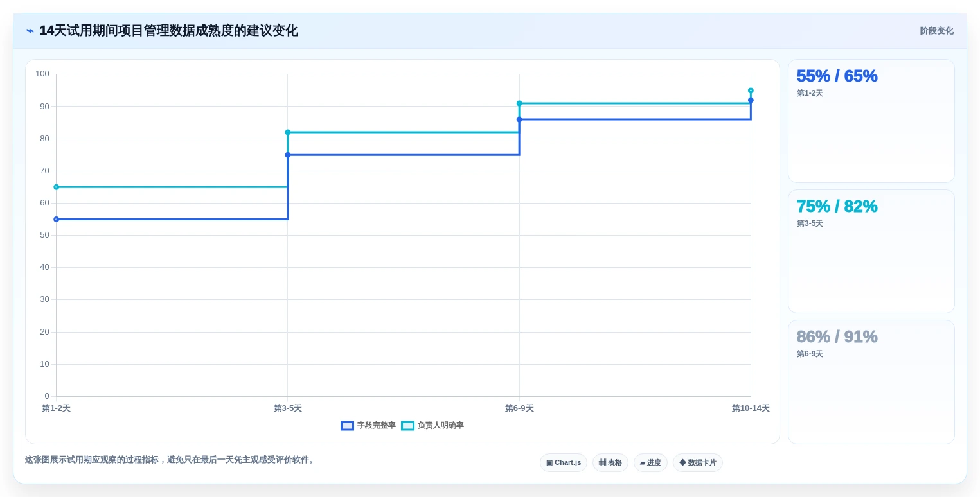Click the 第6-9天 x-axis label

point(519,408)
